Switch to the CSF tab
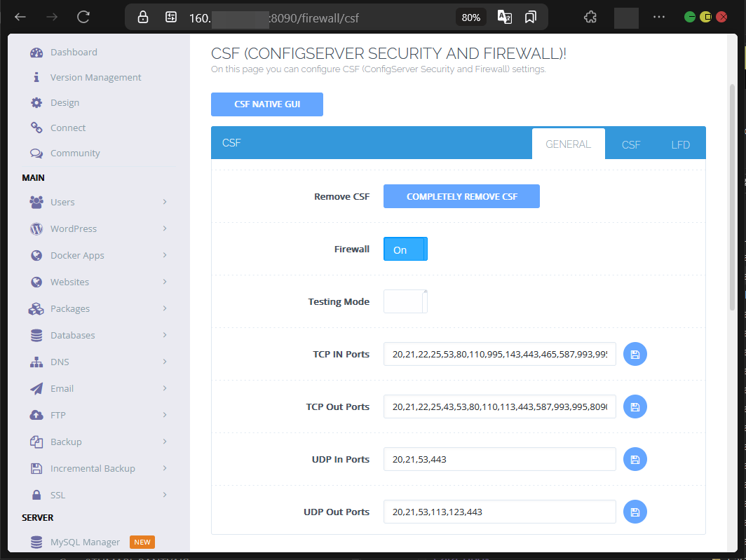Viewport: 746px width, 560px height. pyautogui.click(x=631, y=144)
